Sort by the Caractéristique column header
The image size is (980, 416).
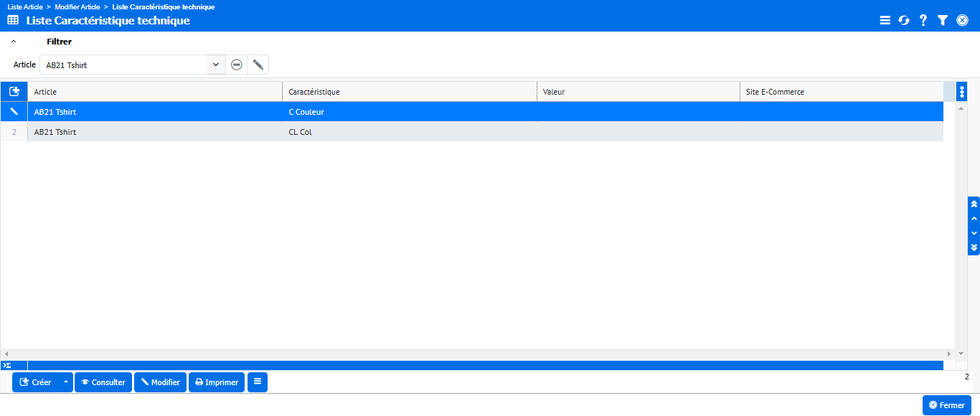(409, 92)
